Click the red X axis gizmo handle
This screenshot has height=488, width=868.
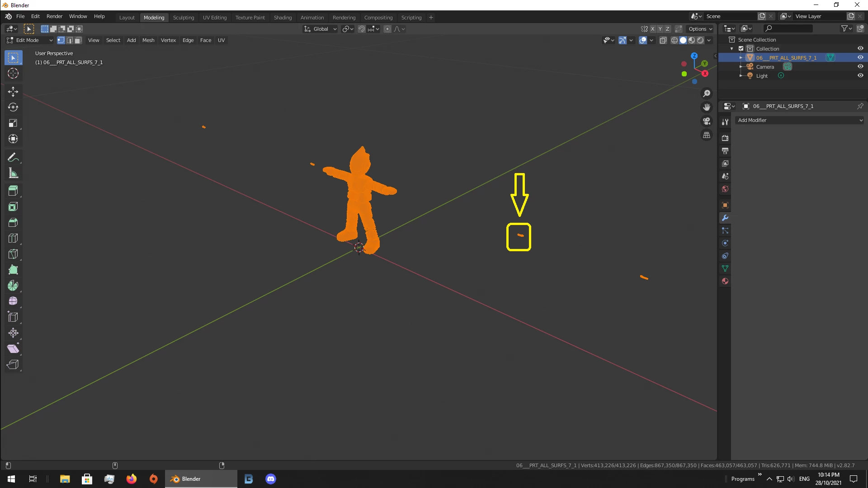[x=705, y=73]
